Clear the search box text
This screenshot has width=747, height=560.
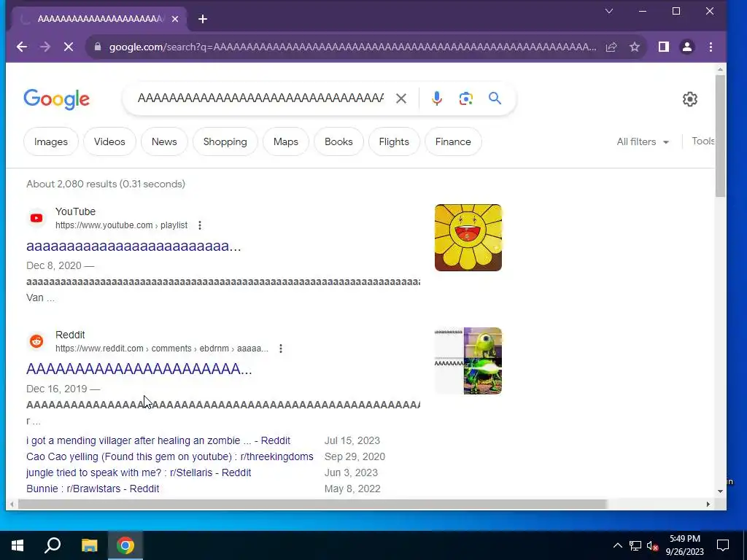(x=401, y=98)
